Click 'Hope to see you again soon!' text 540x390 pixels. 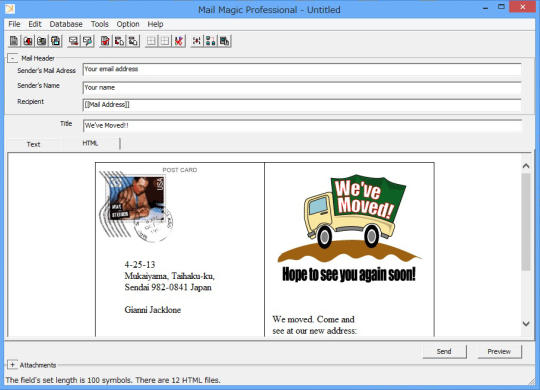click(x=349, y=275)
